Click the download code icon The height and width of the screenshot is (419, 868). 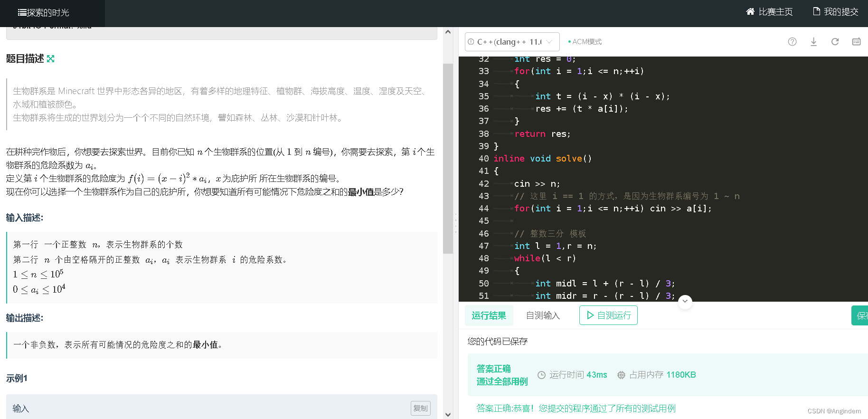tap(813, 42)
